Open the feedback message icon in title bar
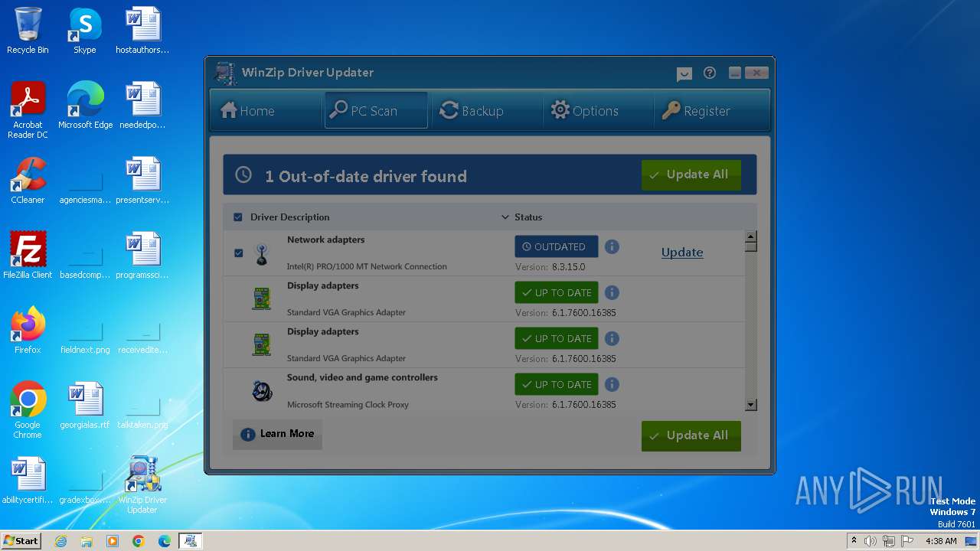Image resolution: width=980 pixels, height=551 pixels. [684, 73]
